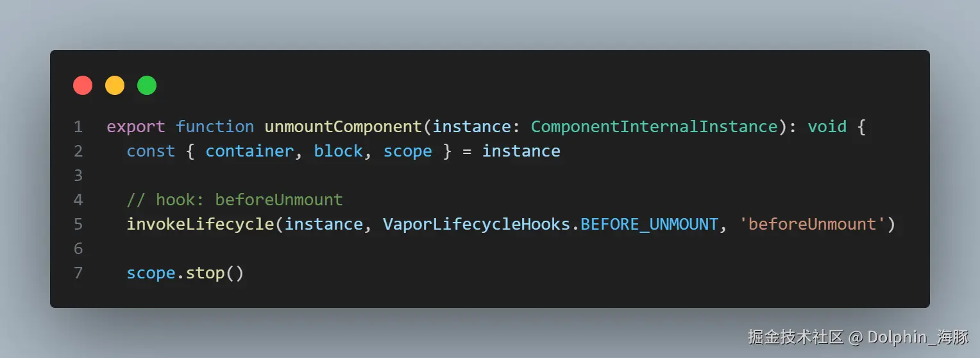980x358 pixels.
Task: Click the BEFORE_UNMOUNT constant
Action: (649, 225)
